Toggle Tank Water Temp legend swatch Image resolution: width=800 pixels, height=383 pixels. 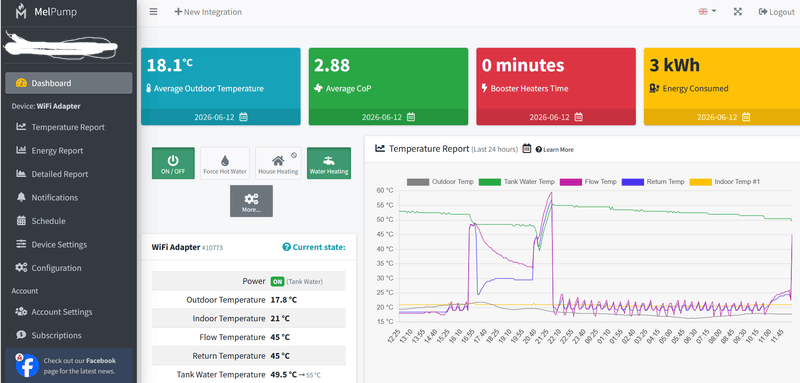[x=489, y=182]
